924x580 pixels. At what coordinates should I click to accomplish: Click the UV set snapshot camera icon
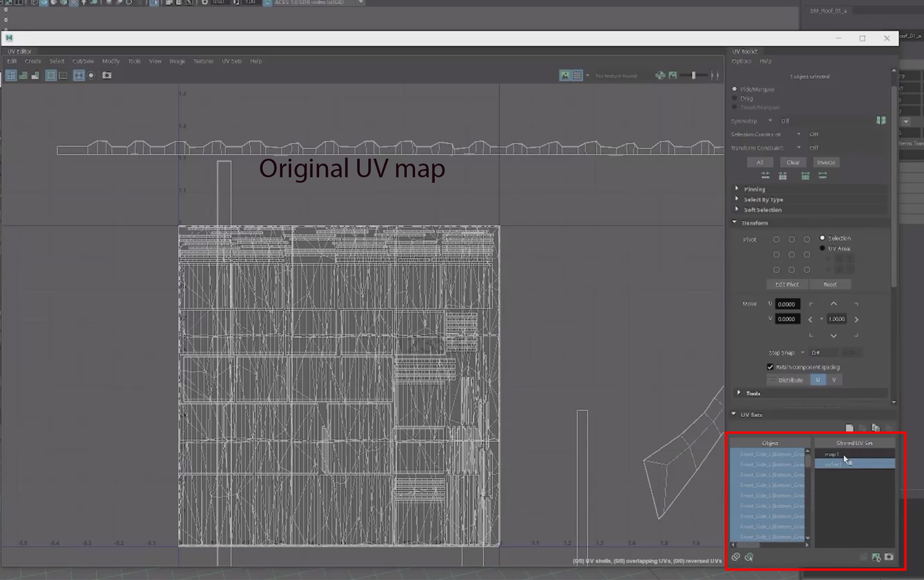point(889,557)
